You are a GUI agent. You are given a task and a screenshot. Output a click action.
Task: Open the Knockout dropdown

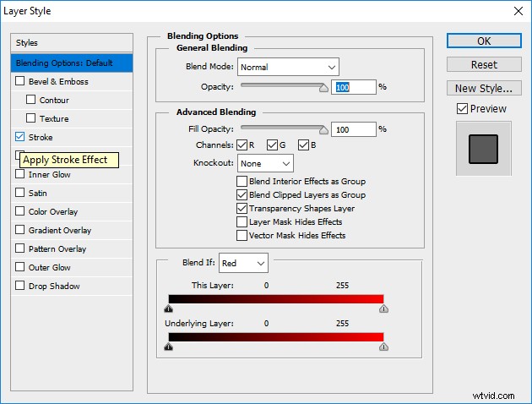coord(265,164)
